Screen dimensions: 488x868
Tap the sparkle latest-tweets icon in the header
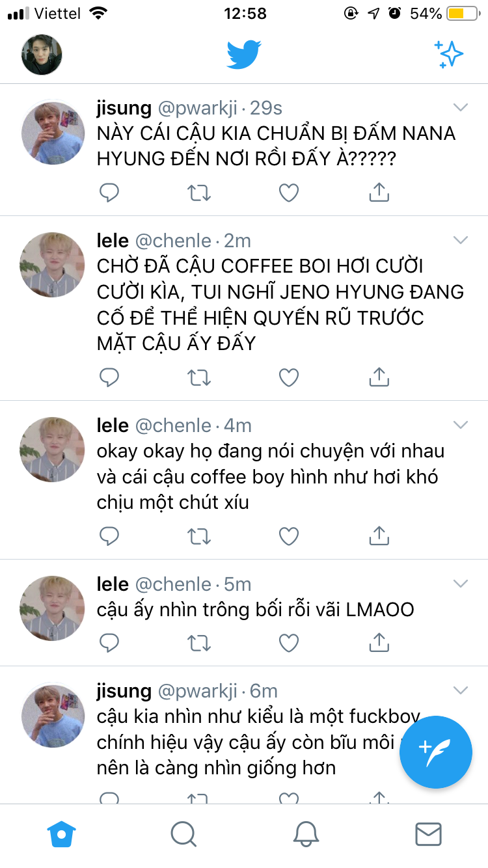click(x=449, y=54)
